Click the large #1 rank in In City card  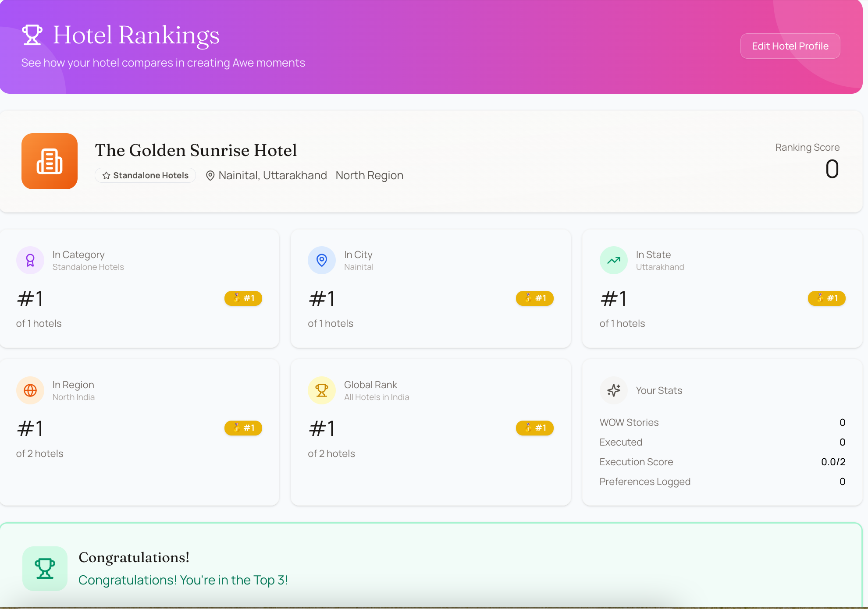point(322,299)
